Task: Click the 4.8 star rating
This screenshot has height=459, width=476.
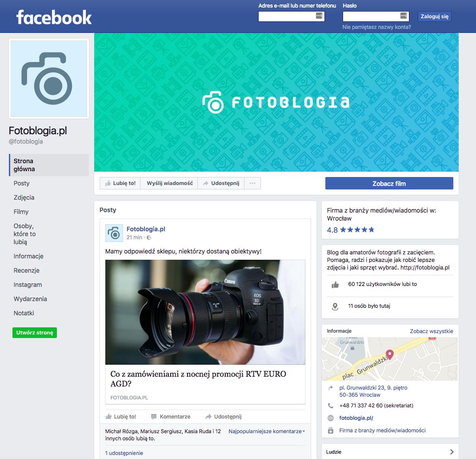Action: point(350,230)
